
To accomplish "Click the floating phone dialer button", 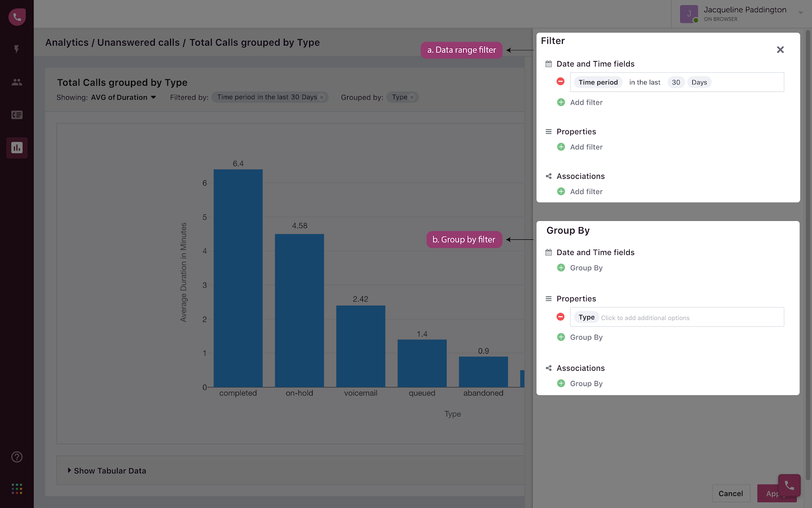I will click(x=789, y=486).
